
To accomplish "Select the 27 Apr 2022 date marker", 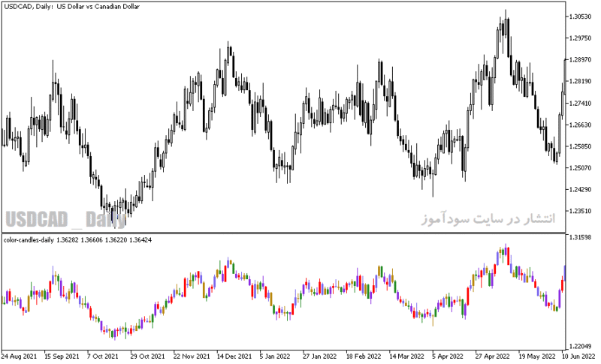I will (493, 356).
